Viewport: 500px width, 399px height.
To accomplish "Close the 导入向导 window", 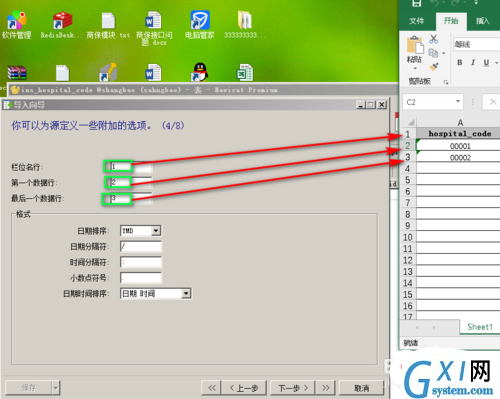I will point(382,105).
